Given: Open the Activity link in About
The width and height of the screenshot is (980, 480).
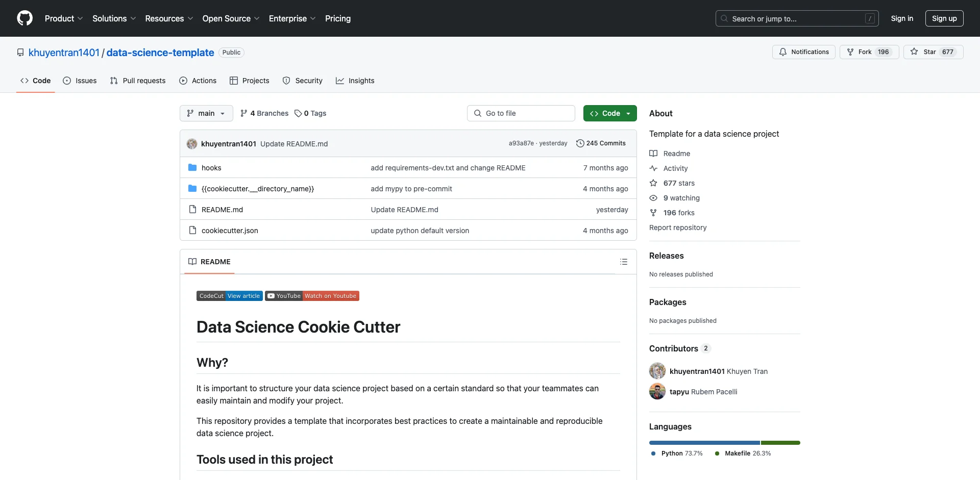Looking at the screenshot, I should (669, 168).
